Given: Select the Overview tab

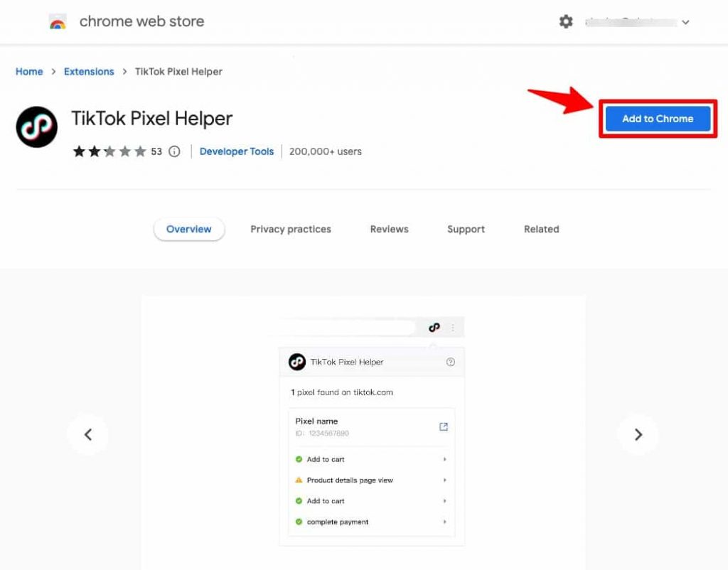Looking at the screenshot, I should [189, 229].
